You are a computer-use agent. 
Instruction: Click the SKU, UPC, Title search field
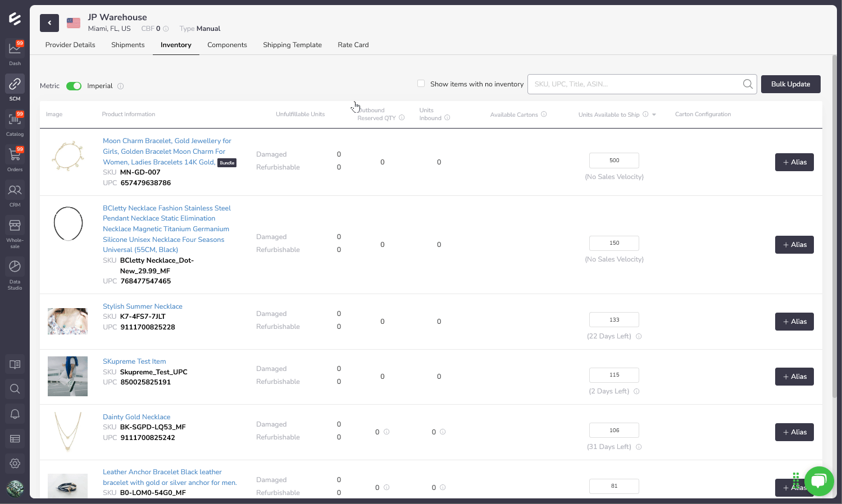[x=635, y=84]
